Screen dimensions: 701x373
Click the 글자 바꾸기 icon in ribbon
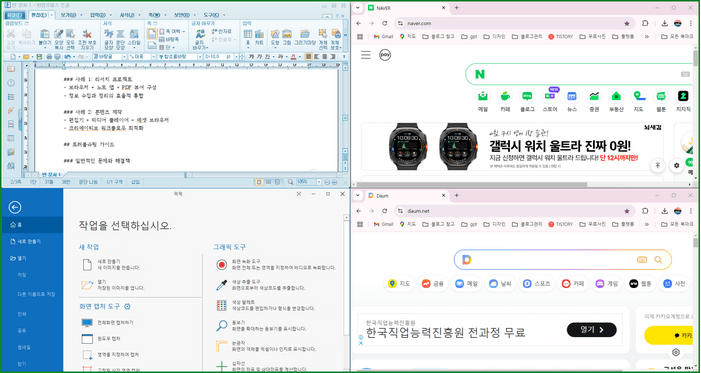200,34
